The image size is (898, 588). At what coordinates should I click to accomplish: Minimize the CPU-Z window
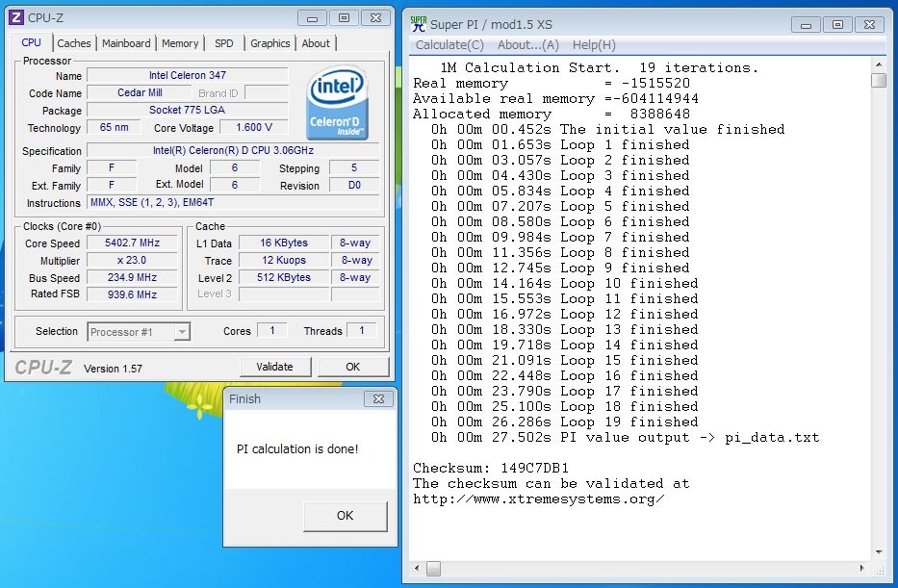tap(311, 17)
